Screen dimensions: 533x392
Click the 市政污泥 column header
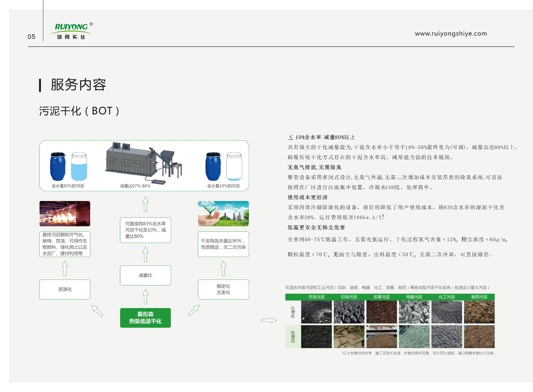pos(316,297)
